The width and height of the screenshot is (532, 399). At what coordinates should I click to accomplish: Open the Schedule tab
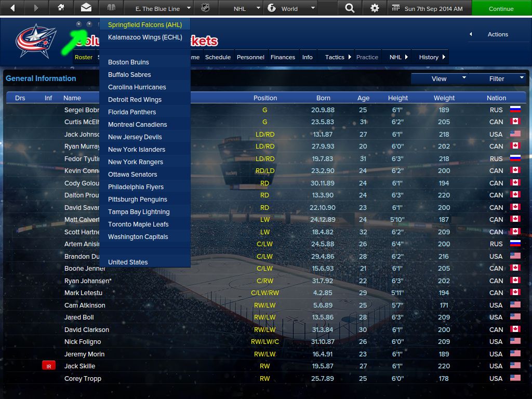pos(218,57)
